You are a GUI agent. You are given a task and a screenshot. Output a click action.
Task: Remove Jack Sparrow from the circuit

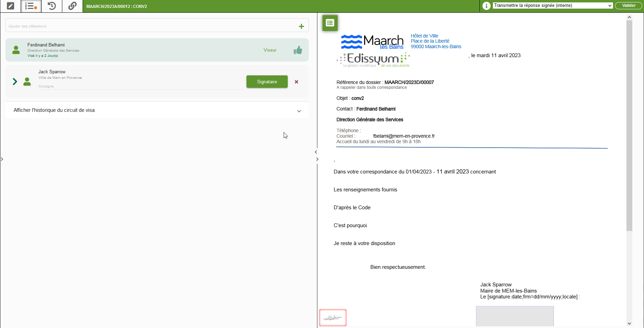click(x=296, y=82)
